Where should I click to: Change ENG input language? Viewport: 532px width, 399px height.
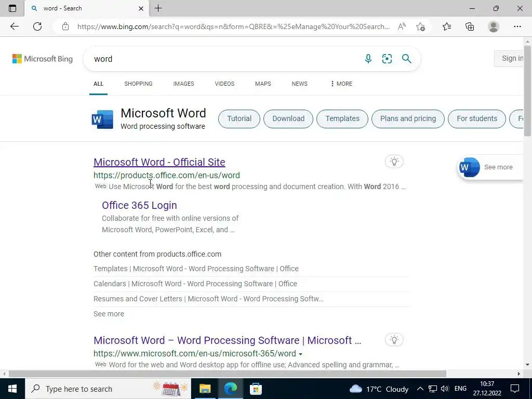pyautogui.click(x=460, y=389)
